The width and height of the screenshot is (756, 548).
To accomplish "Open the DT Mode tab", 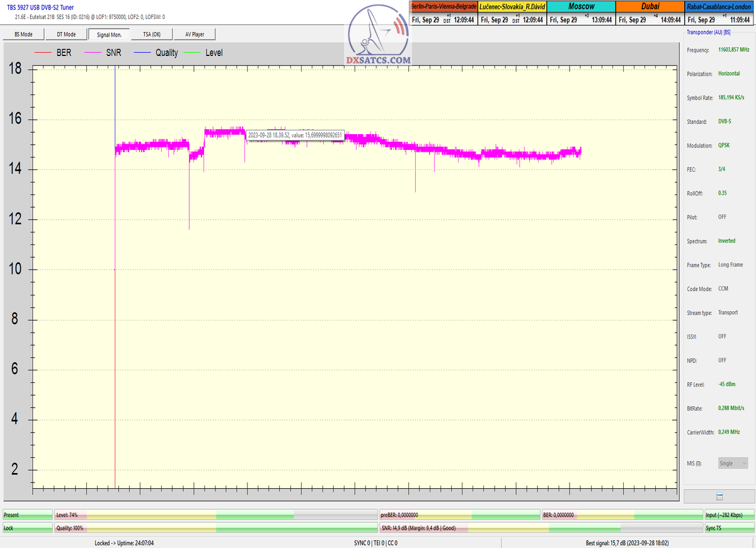I will tap(66, 34).
